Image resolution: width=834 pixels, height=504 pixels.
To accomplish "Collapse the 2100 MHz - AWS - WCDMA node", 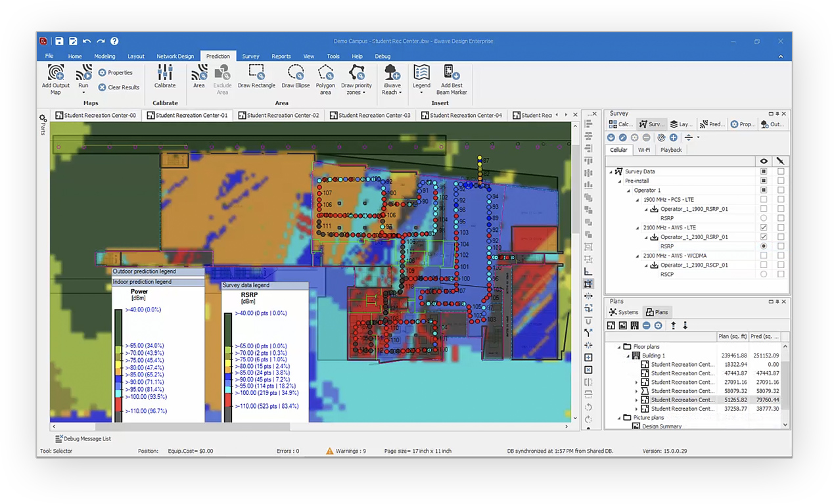I will 637,256.
